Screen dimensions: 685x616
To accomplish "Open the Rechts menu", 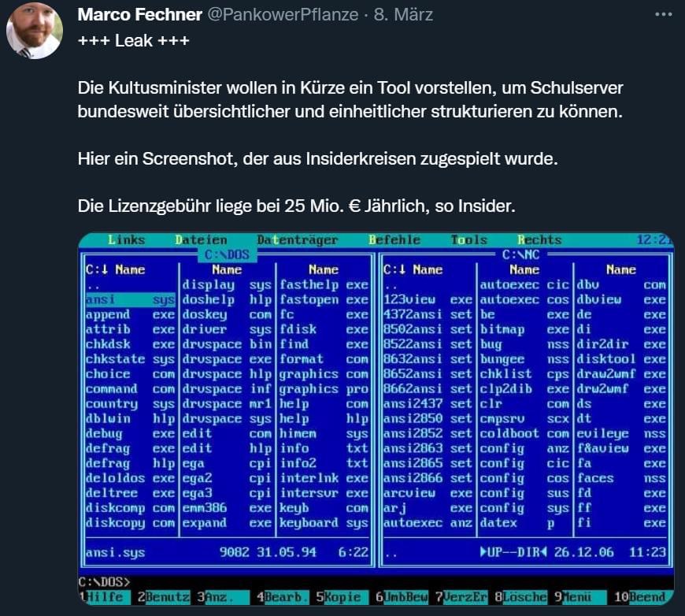I will coord(539,240).
